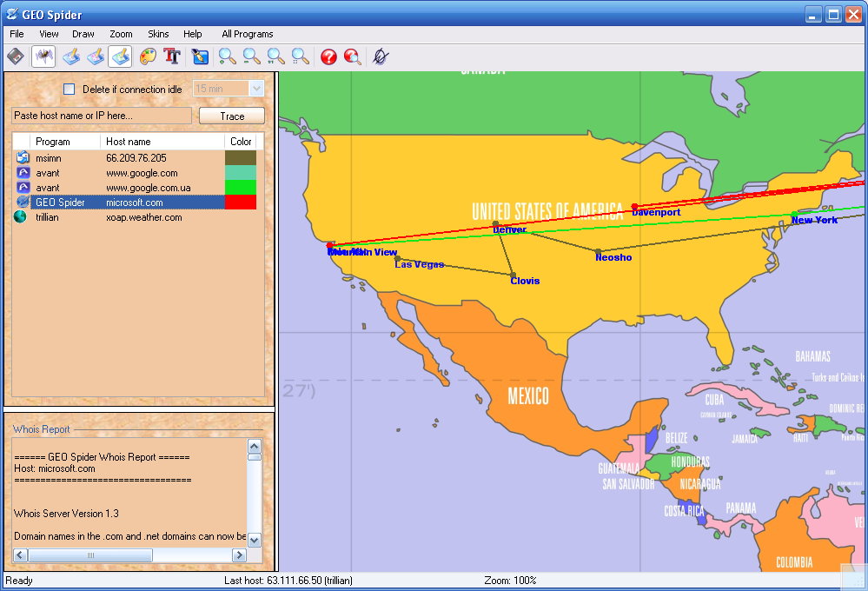Screen dimensions: 868x591
Task: Click the Trace button
Action: (x=232, y=116)
